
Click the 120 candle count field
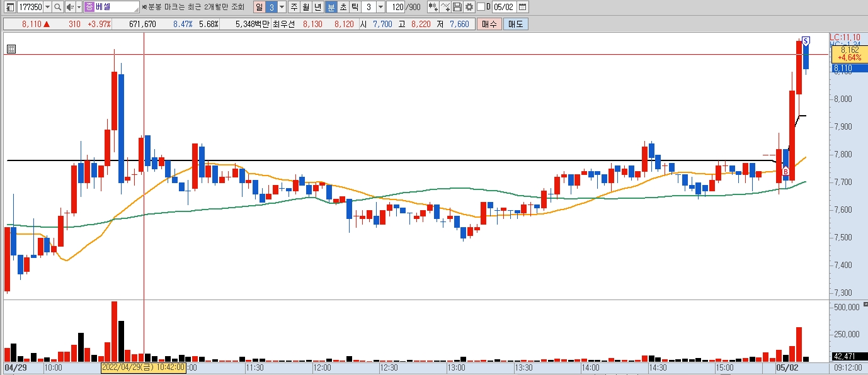point(397,8)
